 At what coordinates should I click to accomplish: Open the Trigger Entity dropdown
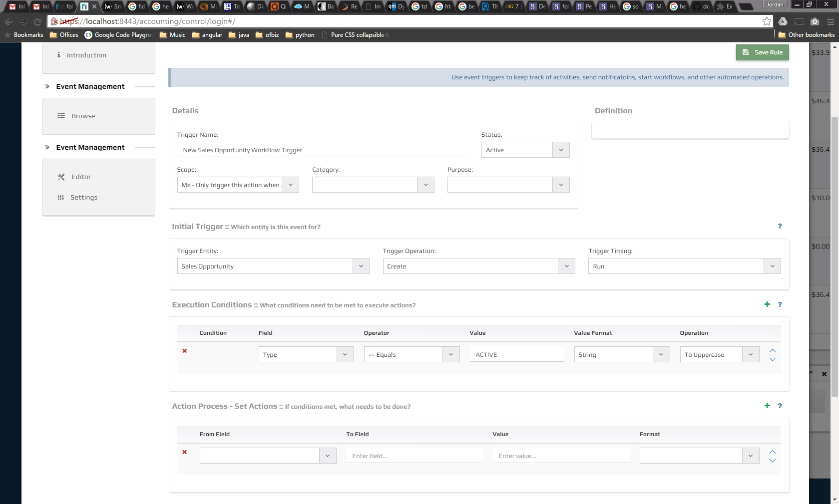point(273,266)
